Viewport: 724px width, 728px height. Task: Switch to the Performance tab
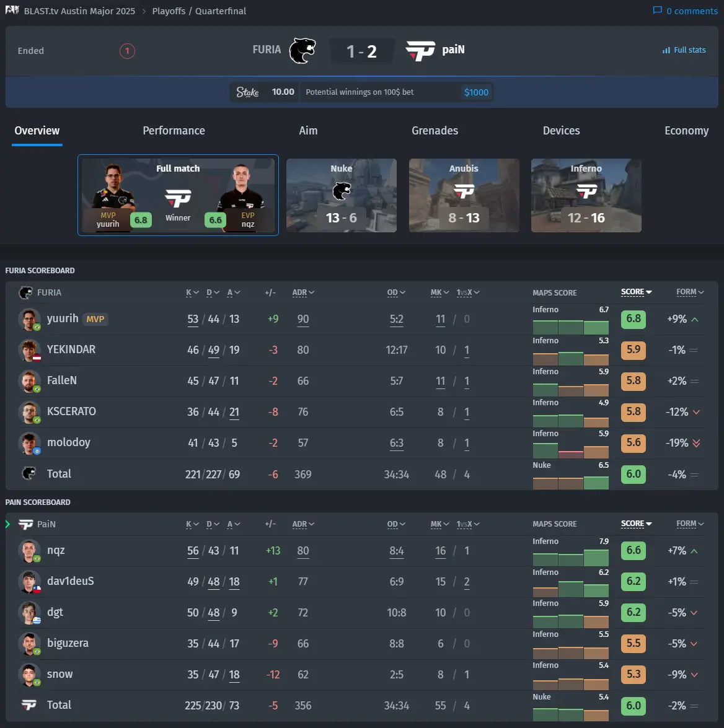174,131
